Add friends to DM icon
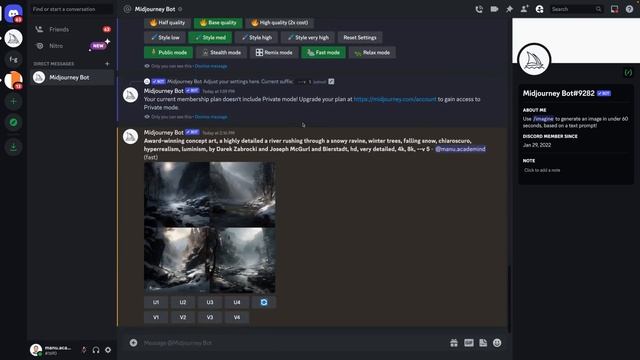 (524, 9)
